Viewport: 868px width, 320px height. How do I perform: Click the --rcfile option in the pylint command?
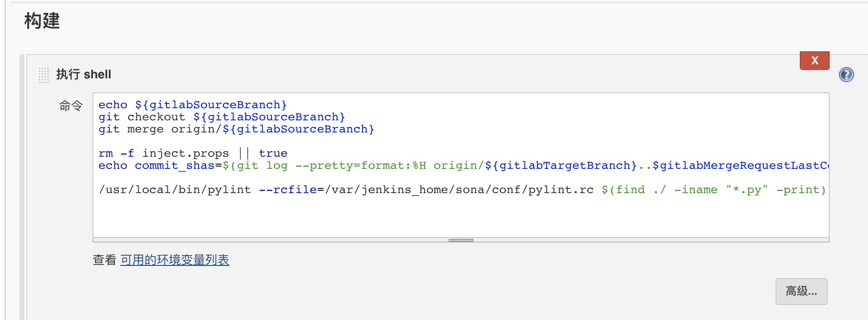(x=288, y=190)
